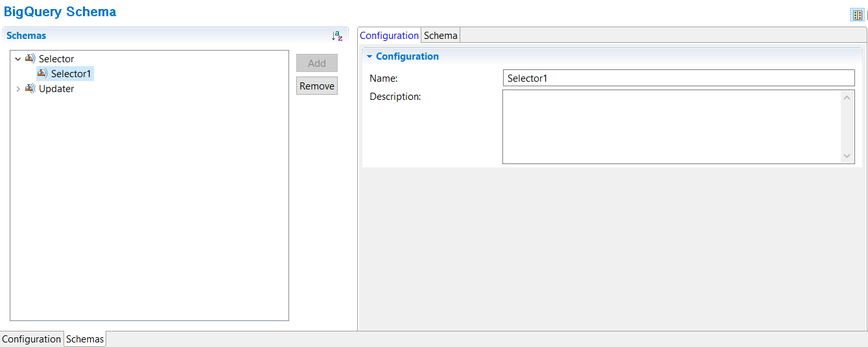Click the Remove button
The height and width of the screenshot is (347, 868).
pos(317,86)
